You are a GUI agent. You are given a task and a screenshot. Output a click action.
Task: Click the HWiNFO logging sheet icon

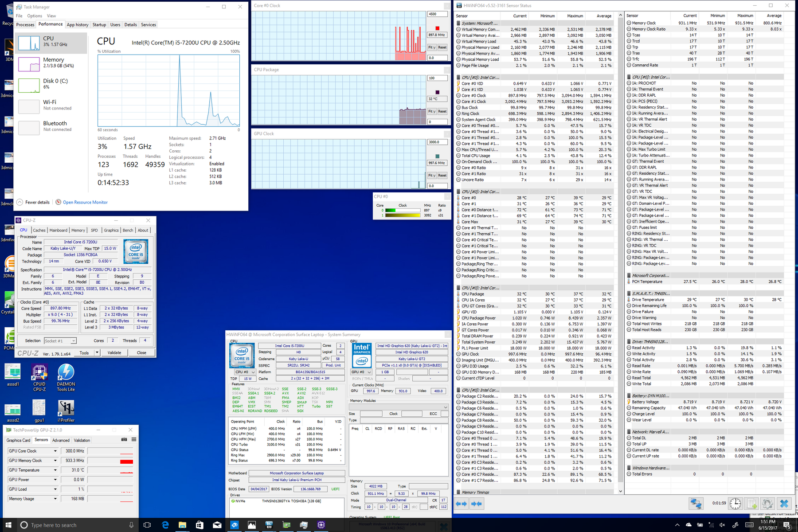point(752,504)
